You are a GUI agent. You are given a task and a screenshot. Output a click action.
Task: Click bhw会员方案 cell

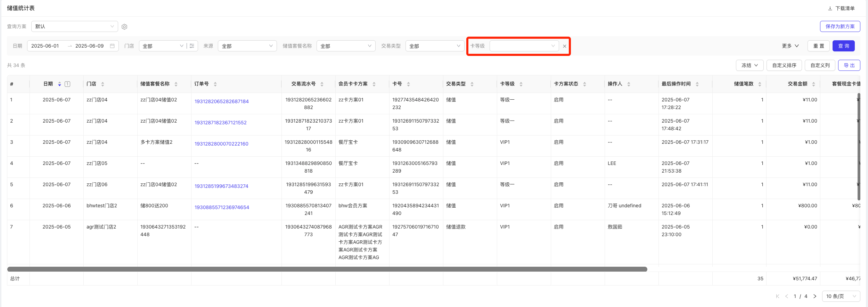click(x=353, y=206)
